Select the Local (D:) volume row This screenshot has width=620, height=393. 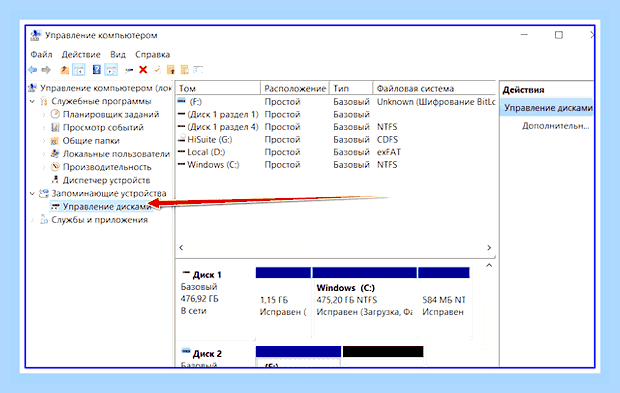(336, 152)
